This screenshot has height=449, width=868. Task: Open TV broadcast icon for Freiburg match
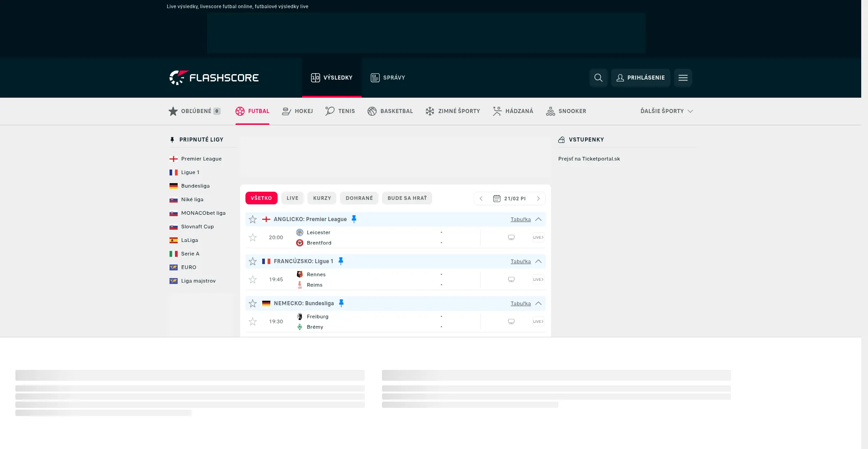pyautogui.click(x=511, y=321)
